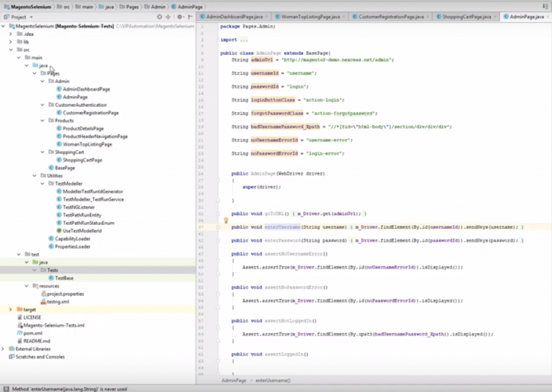Click the Pages breadcrumb item

click(x=129, y=6)
